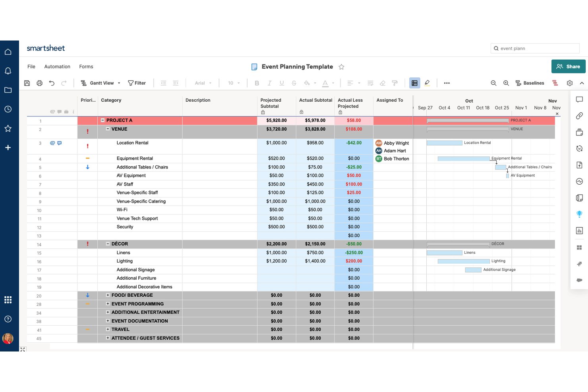This screenshot has width=588, height=392.
Task: Open the Gantt View dropdown
Action: click(101, 83)
